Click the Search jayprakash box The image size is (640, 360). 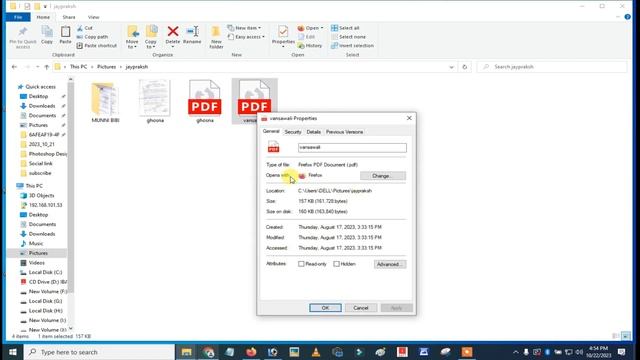(x=551, y=67)
